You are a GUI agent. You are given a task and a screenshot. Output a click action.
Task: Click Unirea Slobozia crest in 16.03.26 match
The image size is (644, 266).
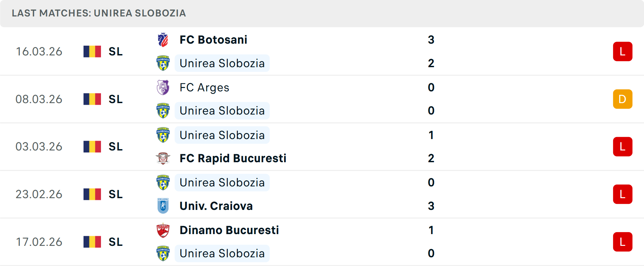point(163,63)
